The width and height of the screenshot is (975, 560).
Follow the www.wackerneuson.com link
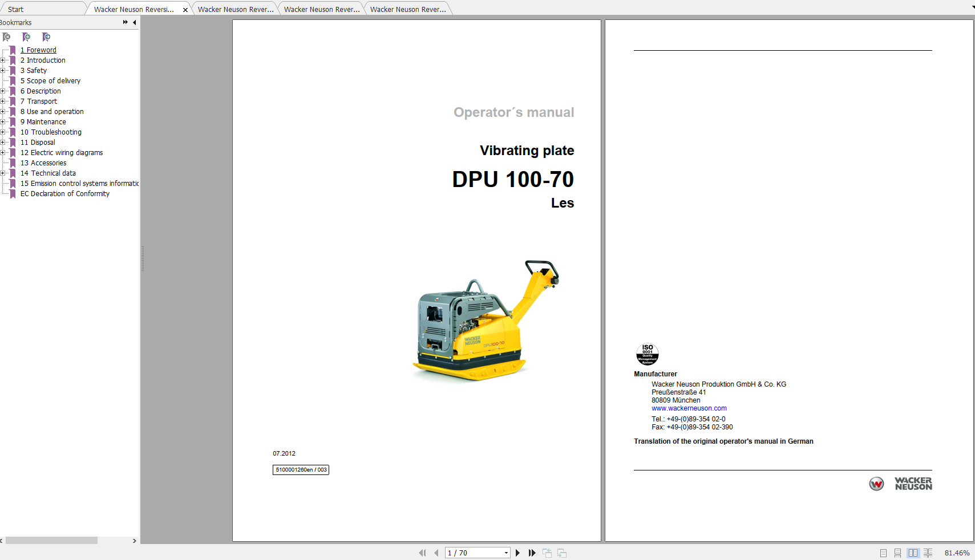click(x=689, y=408)
